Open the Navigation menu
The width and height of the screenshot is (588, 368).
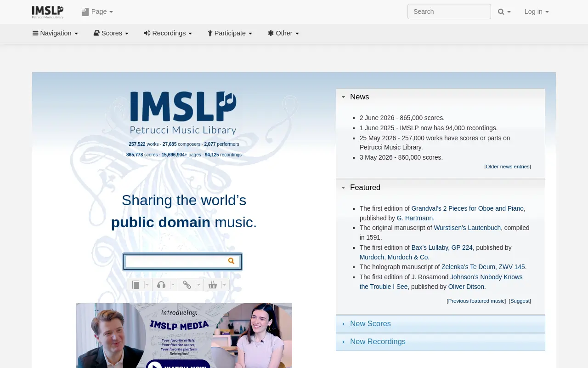click(55, 33)
